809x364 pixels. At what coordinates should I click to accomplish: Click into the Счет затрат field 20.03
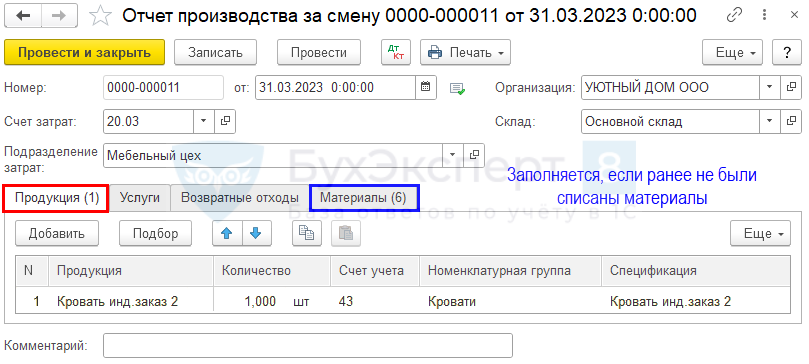(148, 121)
